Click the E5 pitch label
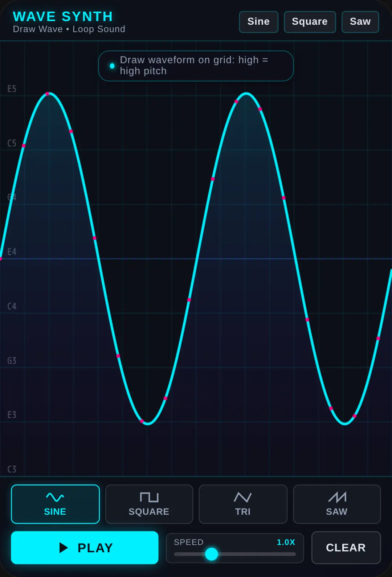Screen dimensions: 392x577 point(12,89)
